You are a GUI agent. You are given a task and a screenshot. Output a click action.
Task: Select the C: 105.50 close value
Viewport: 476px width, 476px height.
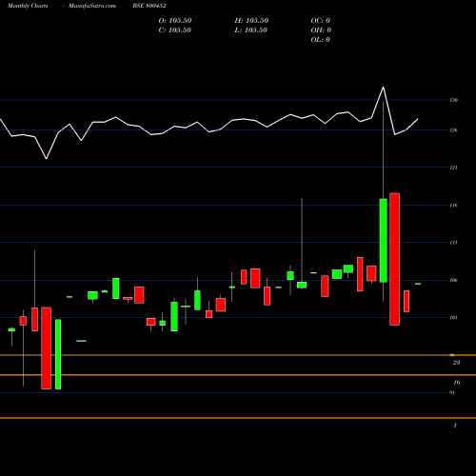point(175,30)
